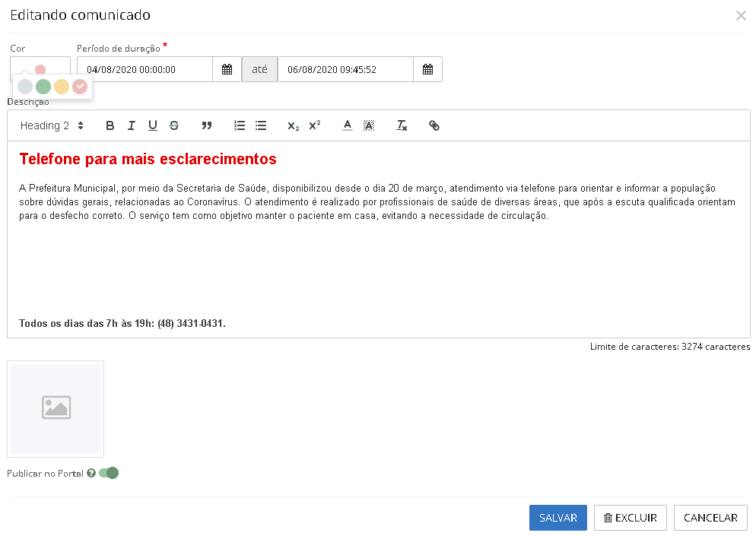
Task: Open the calendar for the end date
Action: pos(427,68)
